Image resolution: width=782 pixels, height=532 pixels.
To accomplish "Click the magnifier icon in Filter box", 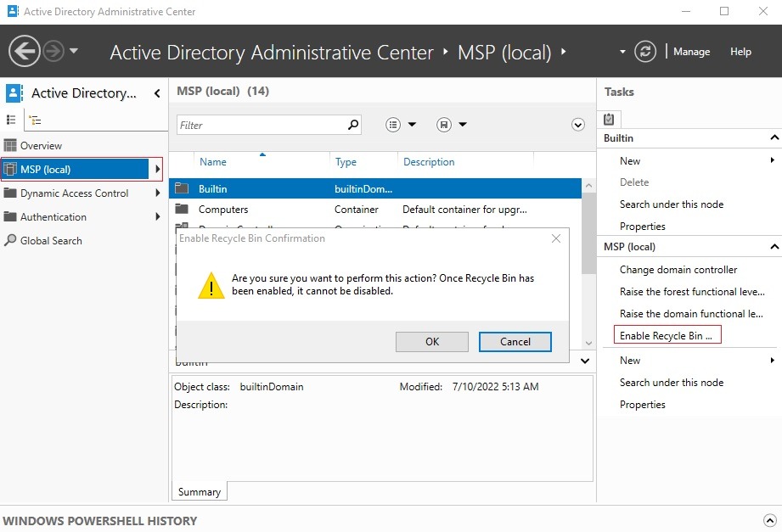I will click(x=353, y=125).
